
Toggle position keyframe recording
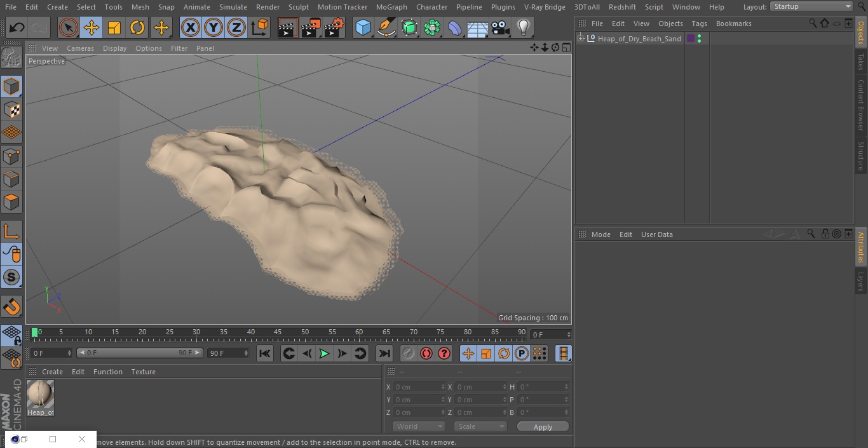tap(468, 353)
